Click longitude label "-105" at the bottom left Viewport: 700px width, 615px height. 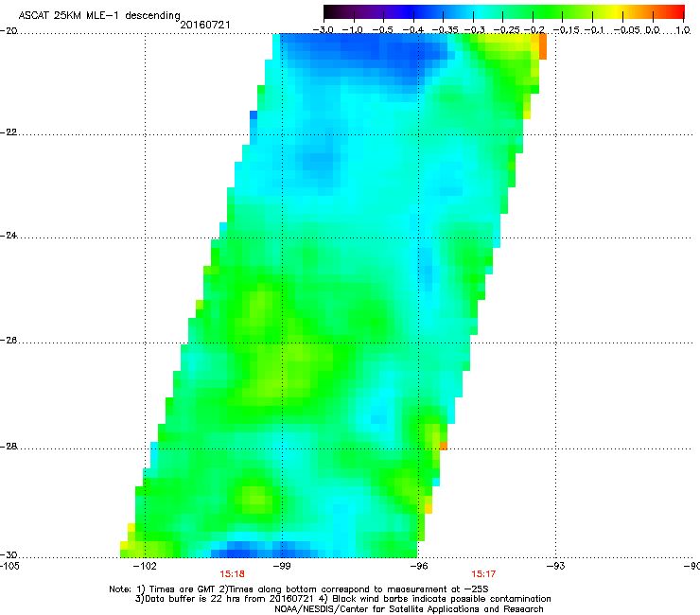[9, 566]
